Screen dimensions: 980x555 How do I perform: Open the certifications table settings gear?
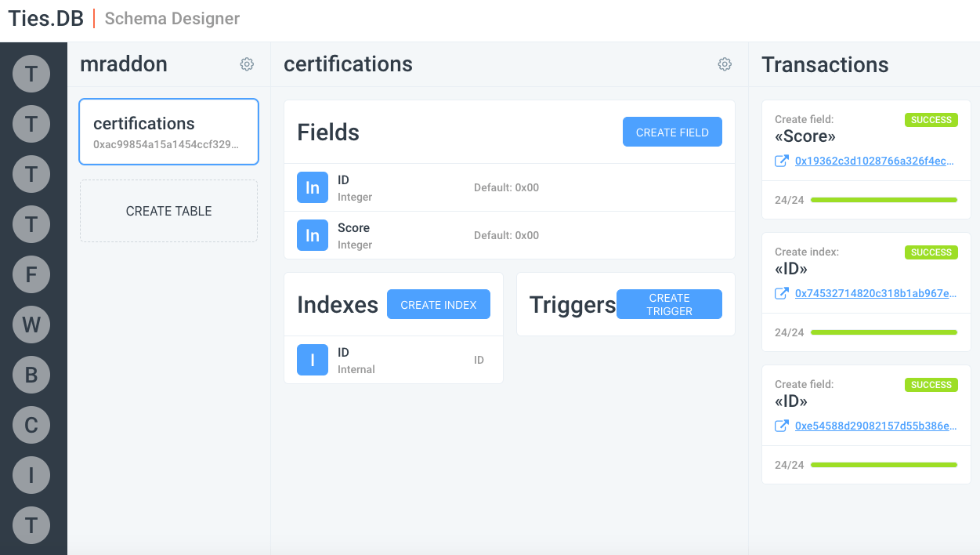725,64
